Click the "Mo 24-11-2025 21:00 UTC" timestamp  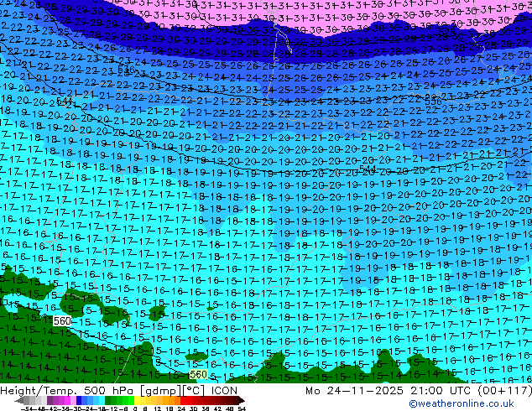(x=390, y=391)
